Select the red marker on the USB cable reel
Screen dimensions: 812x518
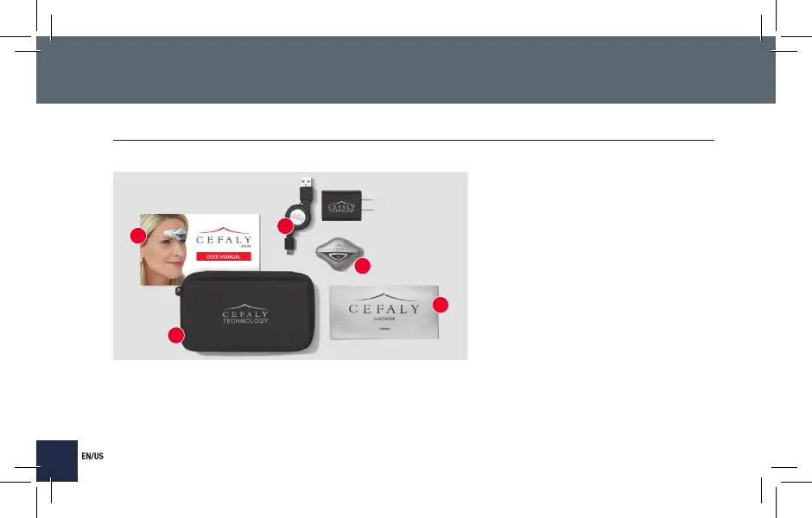(285, 226)
